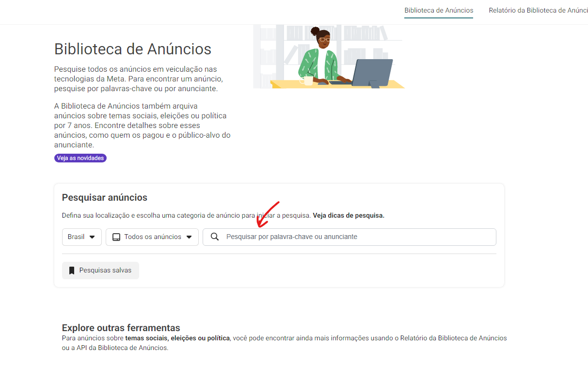
Task: Open the Todos os anúncios category dropdown
Action: tap(152, 237)
